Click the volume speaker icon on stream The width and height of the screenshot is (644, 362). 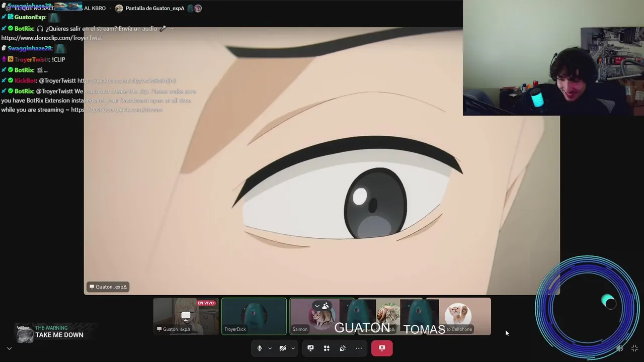coord(620,348)
